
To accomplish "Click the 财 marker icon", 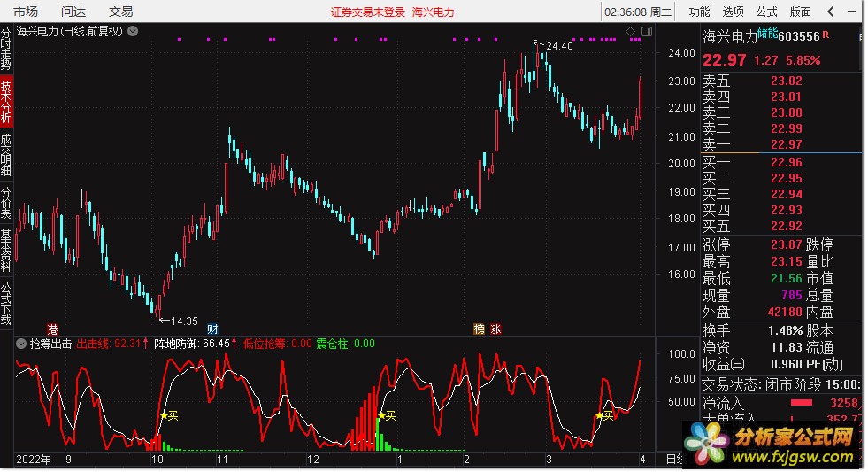I will (212, 329).
